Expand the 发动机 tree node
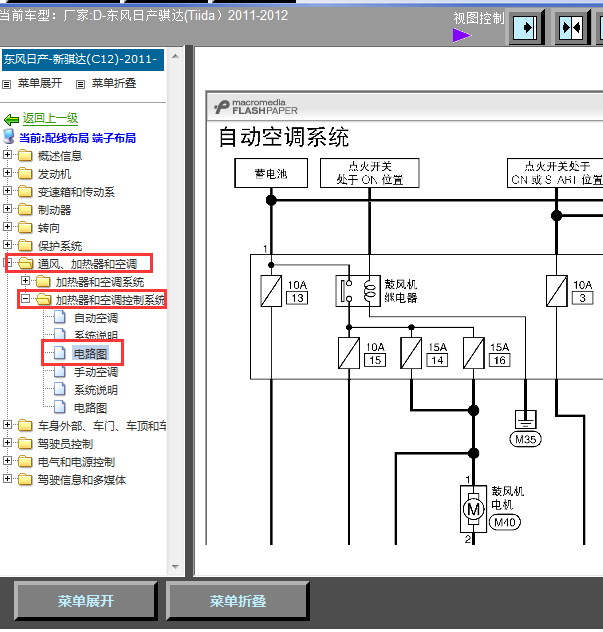603x632 pixels. (x=7, y=173)
